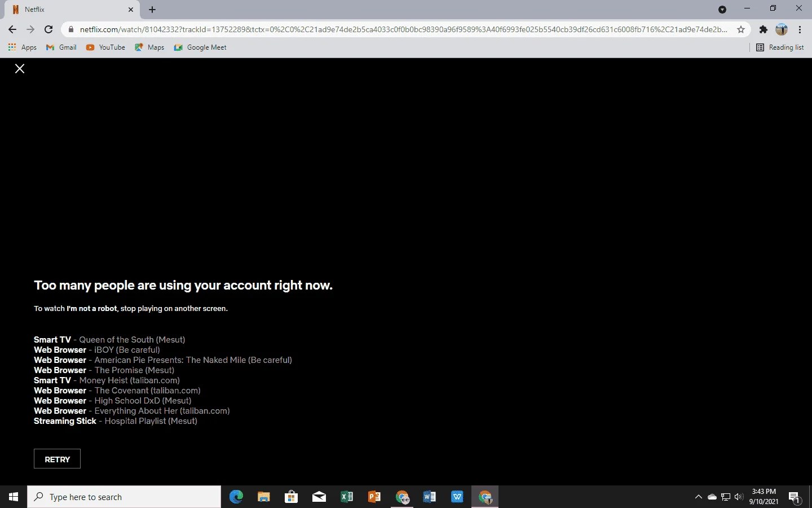Click the OneDrive cloud tray icon
This screenshot has width=812, height=508.
click(x=712, y=497)
